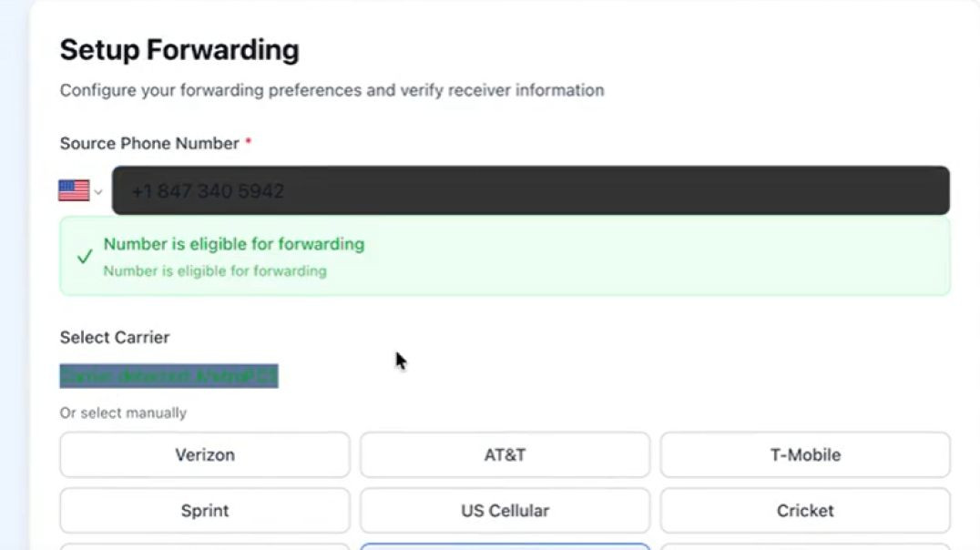Select Sprint from the carrier list
The height and width of the screenshot is (550, 980).
(x=204, y=510)
